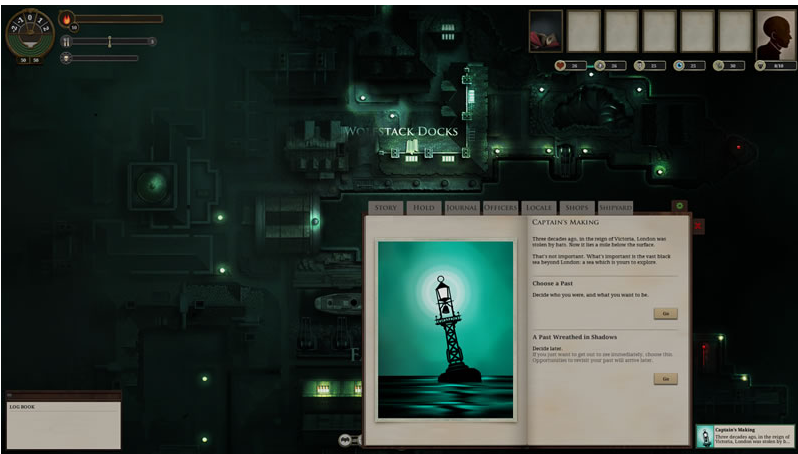Open the Story tab

coord(386,208)
